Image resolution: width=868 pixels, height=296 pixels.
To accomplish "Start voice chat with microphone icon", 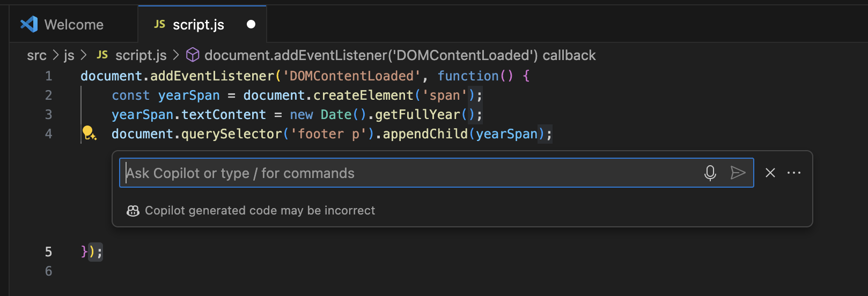I will [710, 173].
